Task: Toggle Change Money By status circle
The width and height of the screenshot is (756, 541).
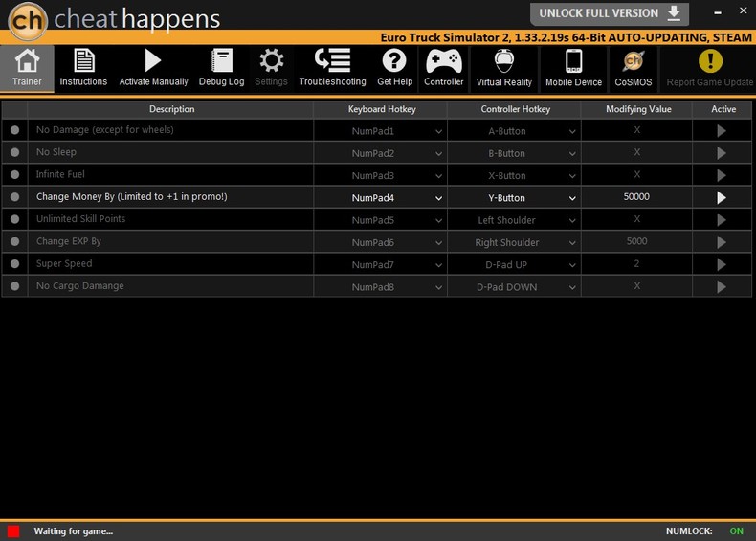Action: [x=15, y=197]
